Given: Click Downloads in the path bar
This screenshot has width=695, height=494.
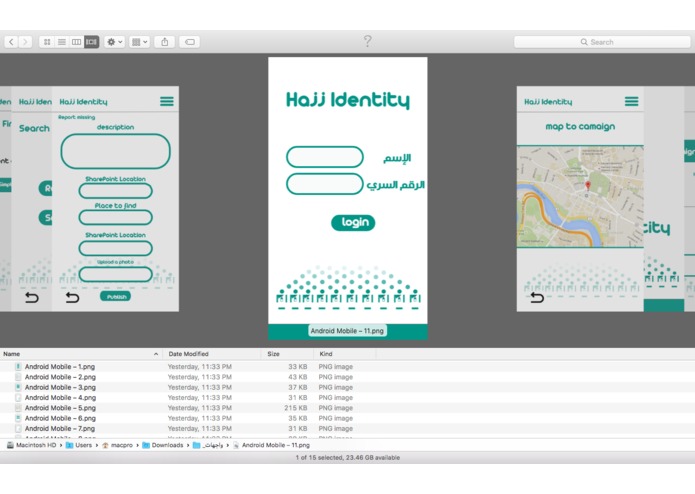Looking at the screenshot, I should (163, 445).
